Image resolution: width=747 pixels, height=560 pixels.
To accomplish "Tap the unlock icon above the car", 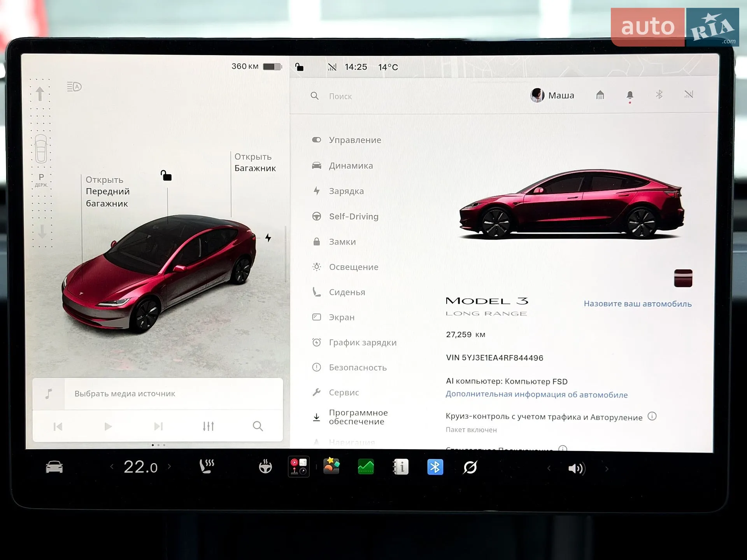I will [166, 175].
